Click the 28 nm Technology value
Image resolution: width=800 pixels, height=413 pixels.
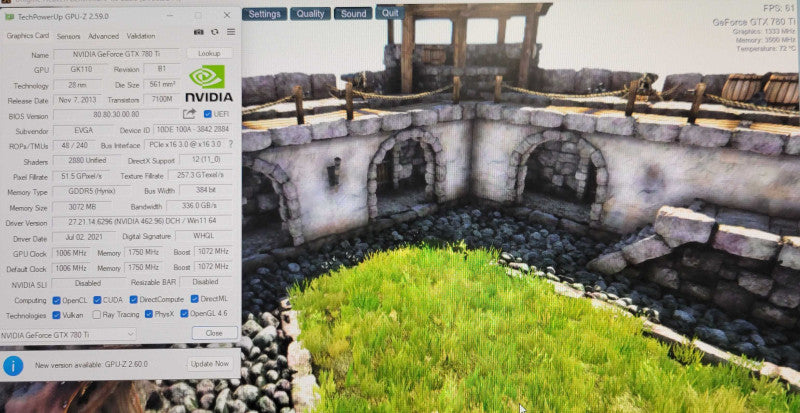[78, 85]
